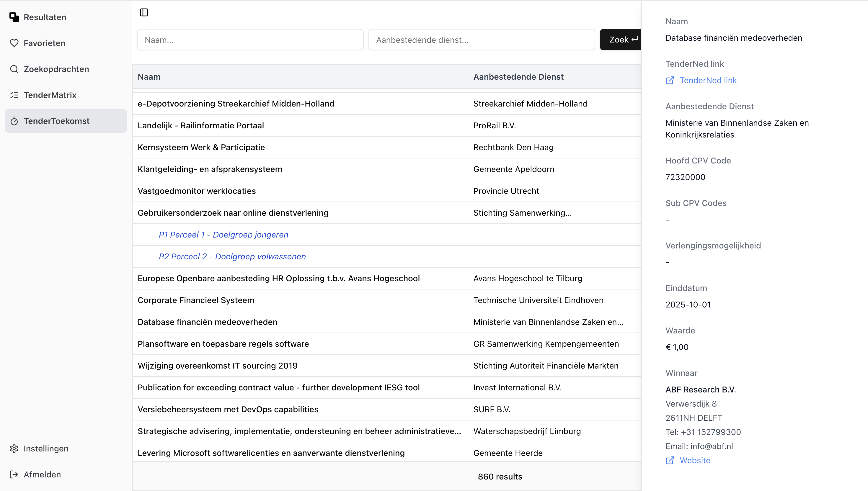Select the Corporate Financieel Systeem row
Viewport: 868px width, 491px height.
pos(196,300)
